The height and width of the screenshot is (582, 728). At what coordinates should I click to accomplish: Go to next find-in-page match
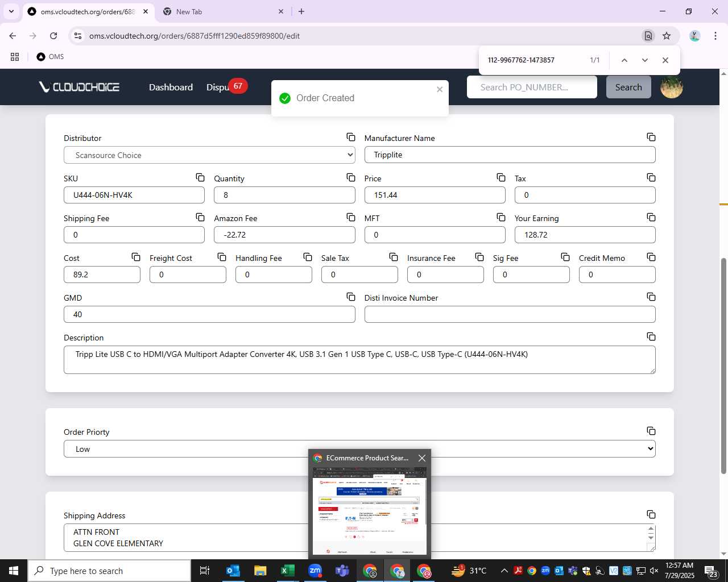coord(645,60)
